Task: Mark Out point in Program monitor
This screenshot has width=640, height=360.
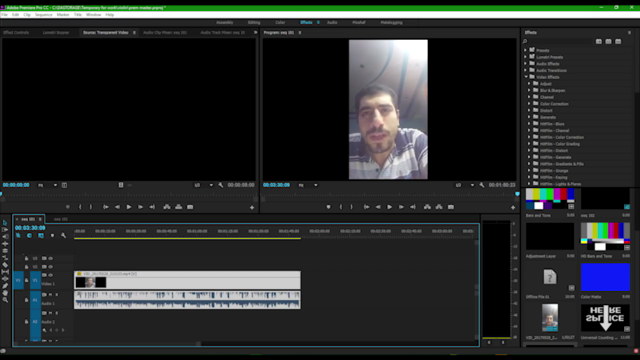Action: (x=351, y=207)
